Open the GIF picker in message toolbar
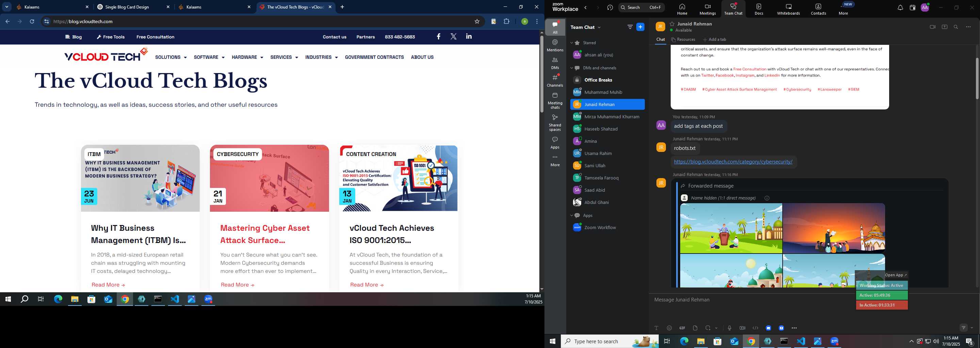 682,328
